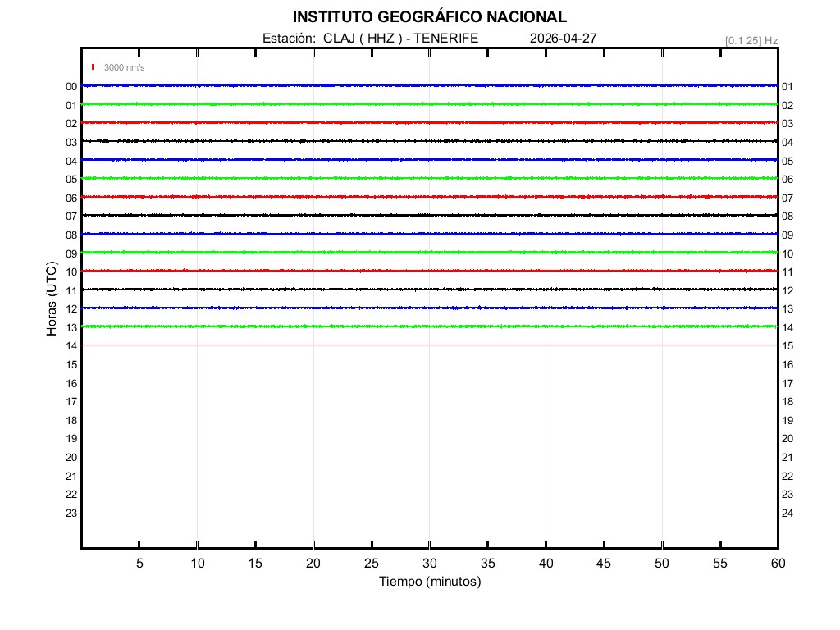Pick the 45 minute tick label
This screenshot has width=840, height=630.
point(603,564)
